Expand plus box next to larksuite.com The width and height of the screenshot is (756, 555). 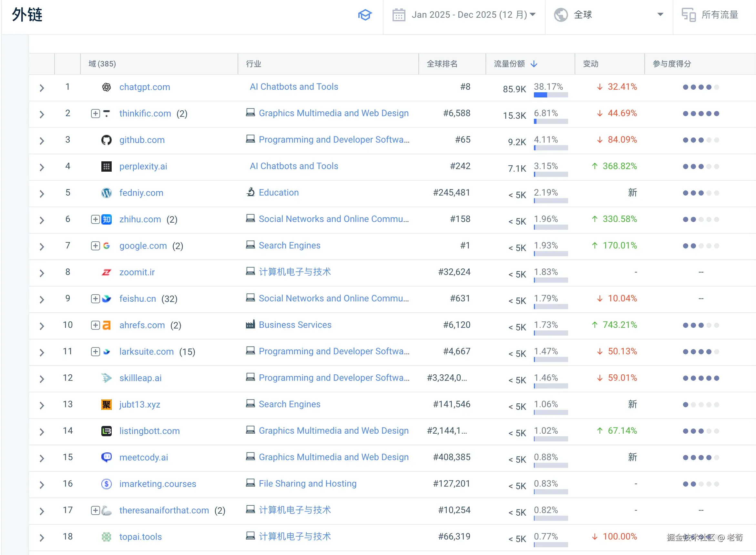click(96, 352)
